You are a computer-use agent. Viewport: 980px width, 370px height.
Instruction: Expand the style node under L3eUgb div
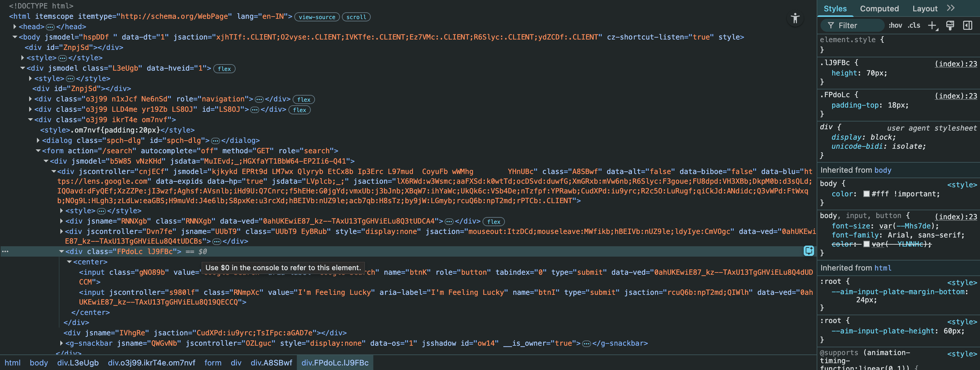(30, 78)
